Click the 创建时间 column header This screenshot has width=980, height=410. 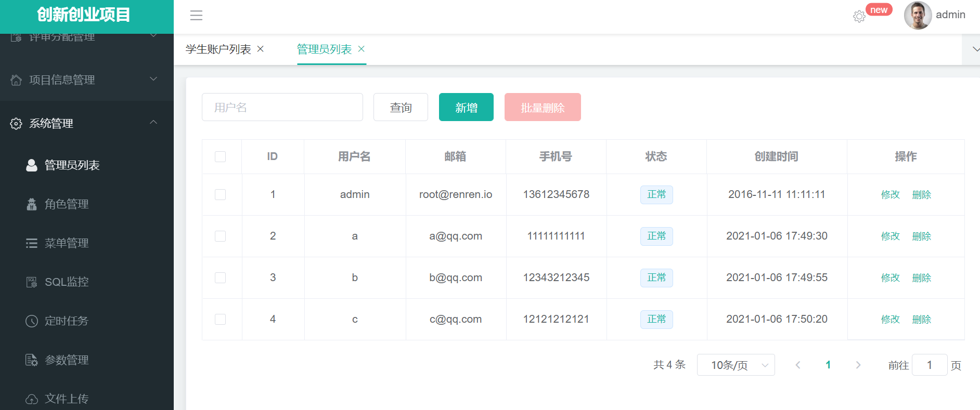777,156
